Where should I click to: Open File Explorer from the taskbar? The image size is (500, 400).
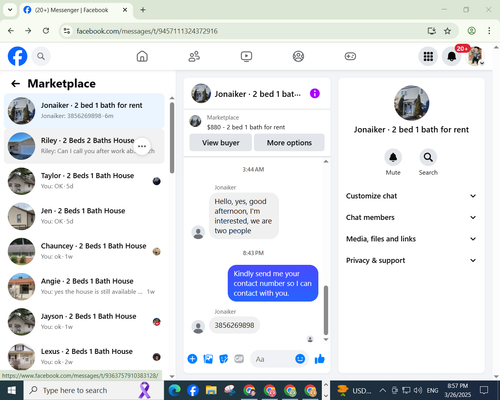coord(211,390)
